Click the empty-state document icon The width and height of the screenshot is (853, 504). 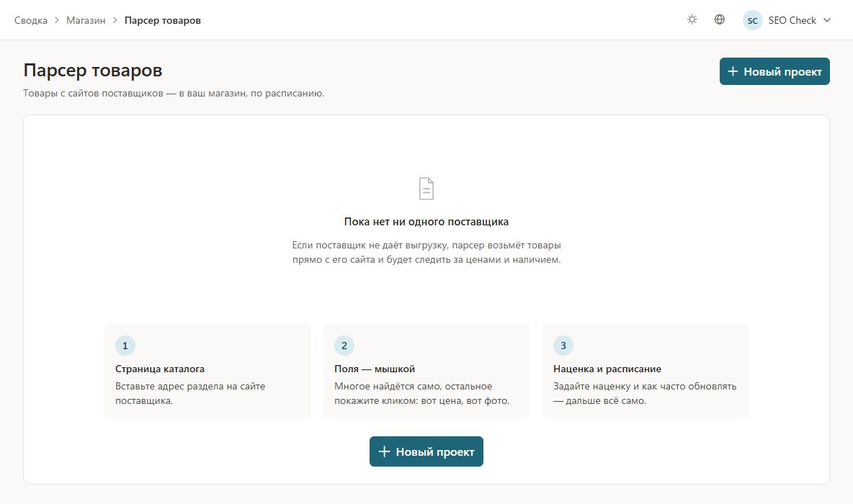click(x=426, y=189)
